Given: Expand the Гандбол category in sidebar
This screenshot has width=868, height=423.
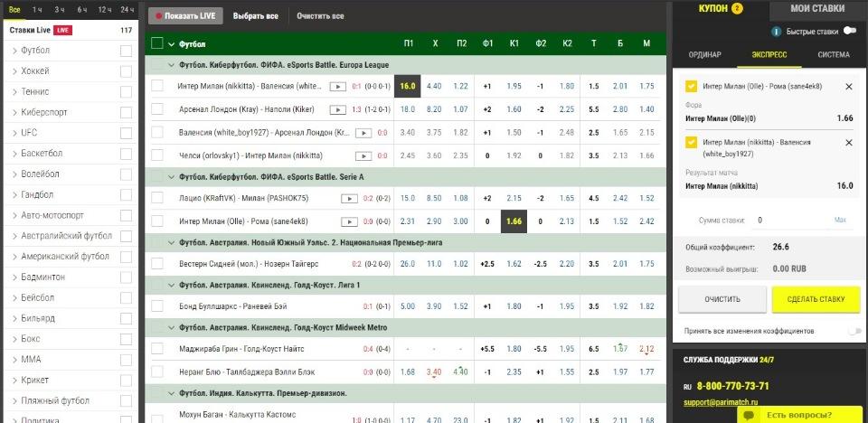Looking at the screenshot, I should coord(14,195).
